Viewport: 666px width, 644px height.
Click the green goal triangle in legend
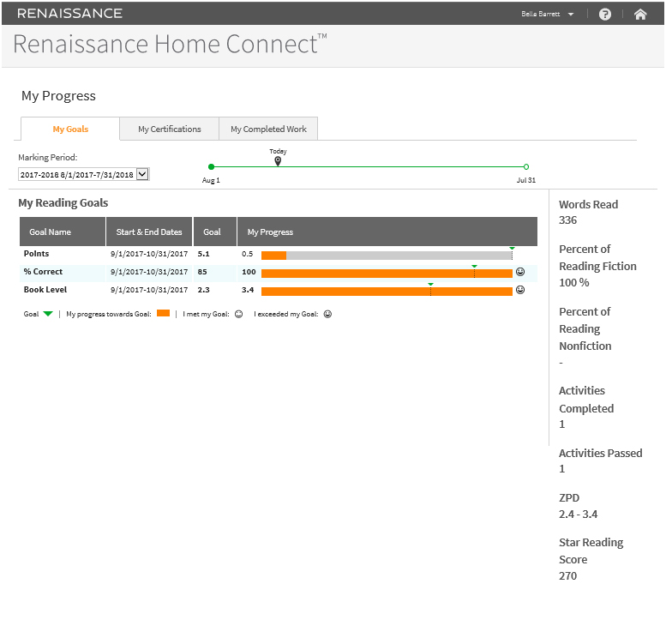48,314
